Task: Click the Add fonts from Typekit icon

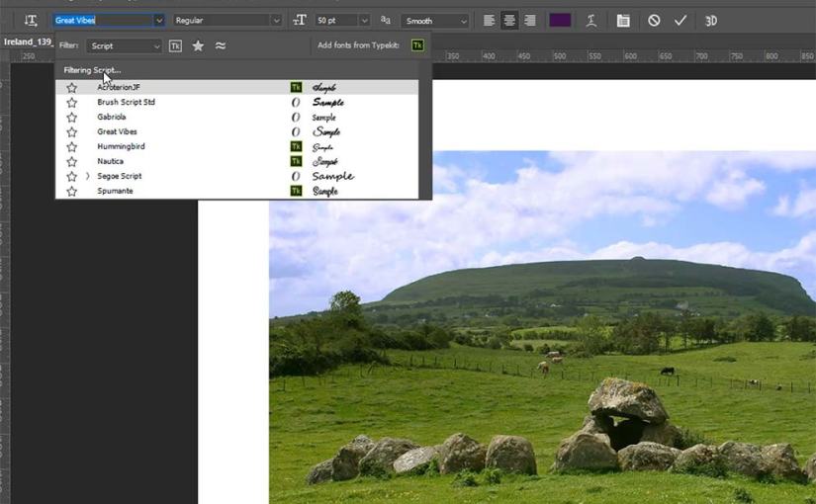Action: [417, 45]
